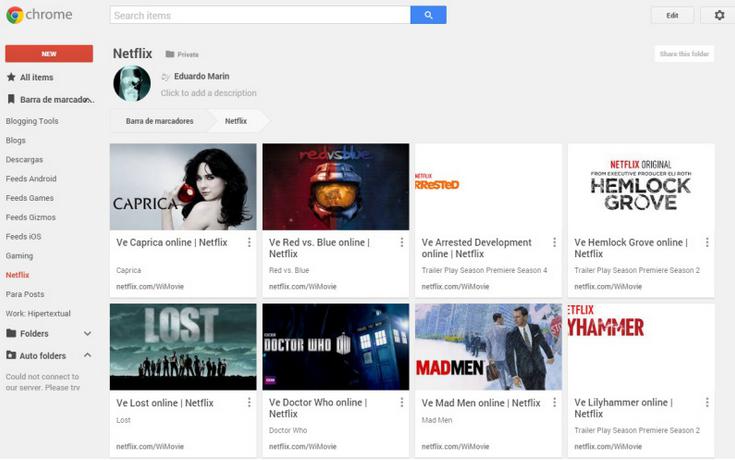The image size is (735, 460).
Task: Open the Hemlock Grove thumbnail image
Action: pos(641,187)
